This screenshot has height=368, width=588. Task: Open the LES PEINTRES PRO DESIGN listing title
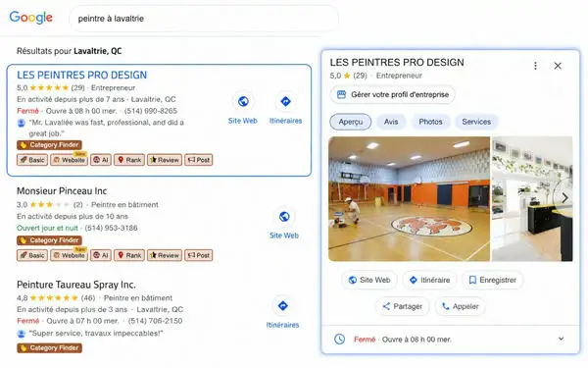click(81, 75)
